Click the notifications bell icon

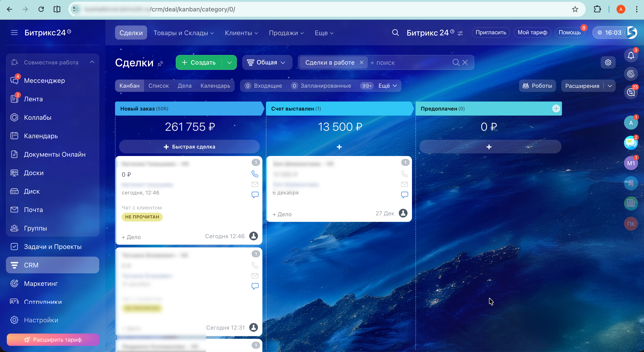click(631, 55)
